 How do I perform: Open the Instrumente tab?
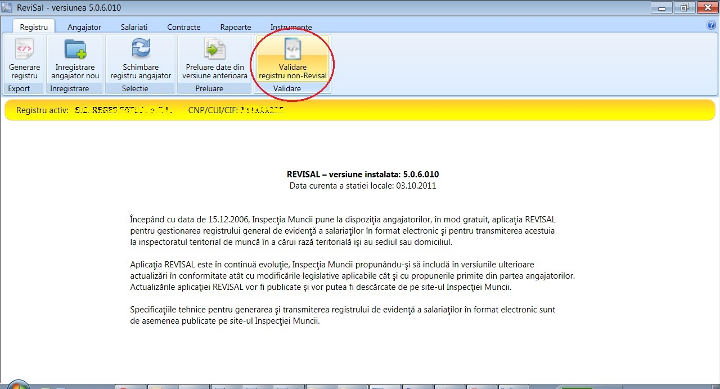point(291,27)
